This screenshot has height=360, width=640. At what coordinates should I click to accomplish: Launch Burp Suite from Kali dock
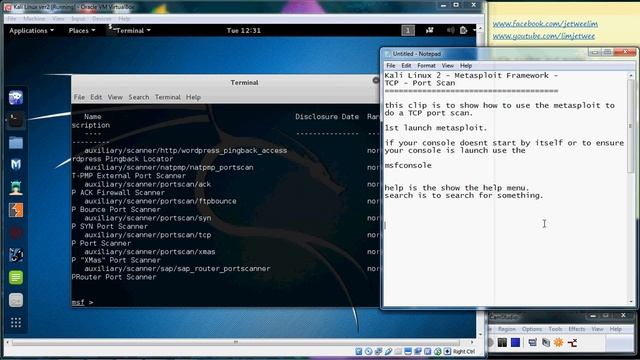(16, 210)
